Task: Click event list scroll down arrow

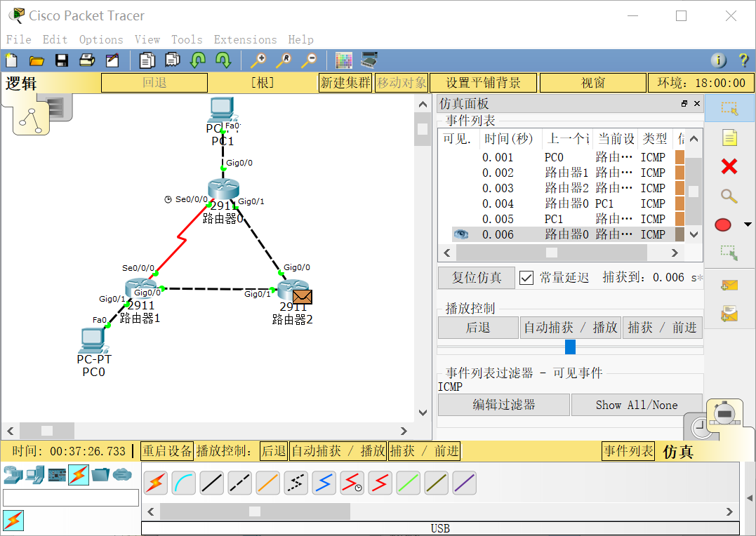Action: 694,235
